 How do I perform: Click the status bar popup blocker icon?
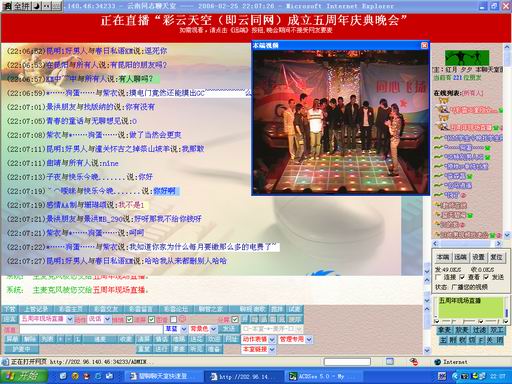(x=414, y=362)
